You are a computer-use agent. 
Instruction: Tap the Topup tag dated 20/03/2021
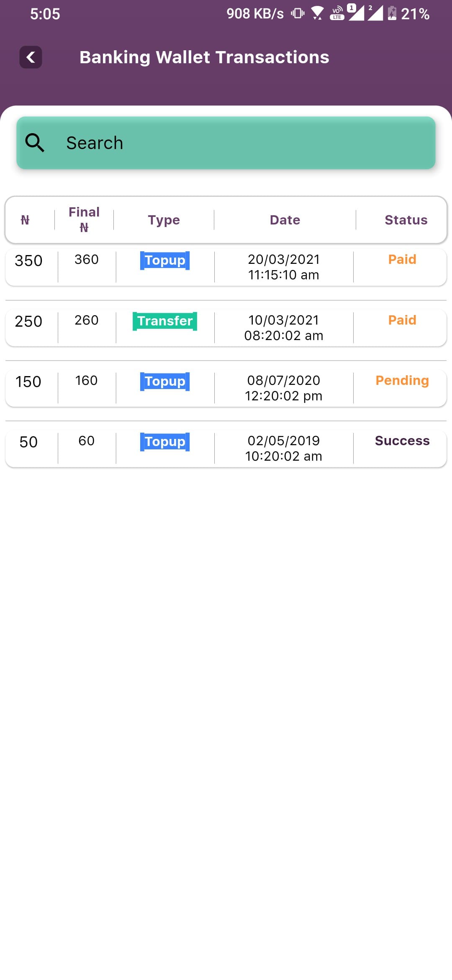[165, 260]
